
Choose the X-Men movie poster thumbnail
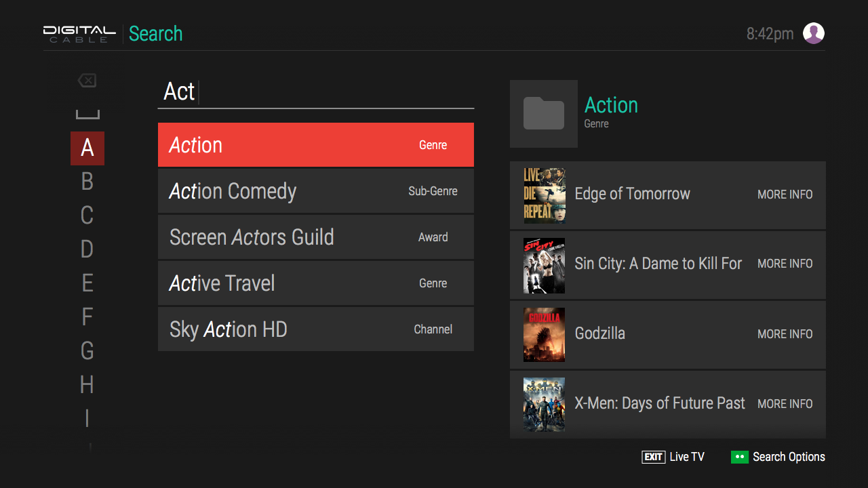(x=544, y=405)
